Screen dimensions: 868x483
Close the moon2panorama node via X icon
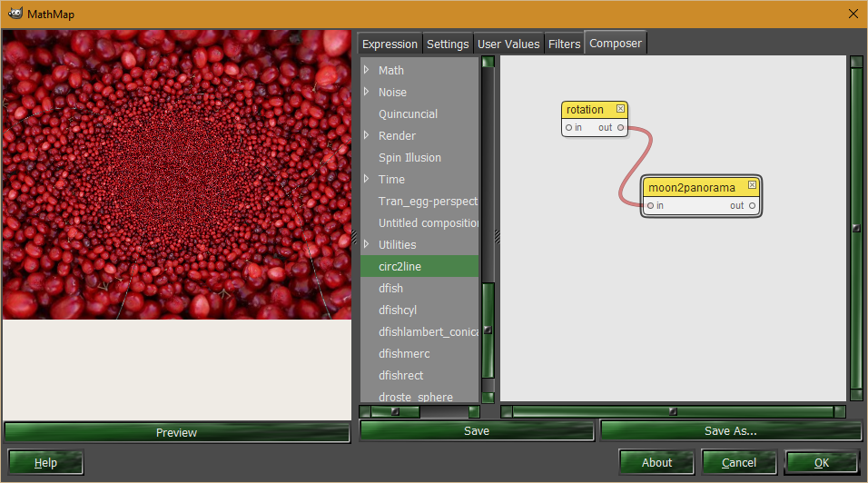tap(752, 185)
